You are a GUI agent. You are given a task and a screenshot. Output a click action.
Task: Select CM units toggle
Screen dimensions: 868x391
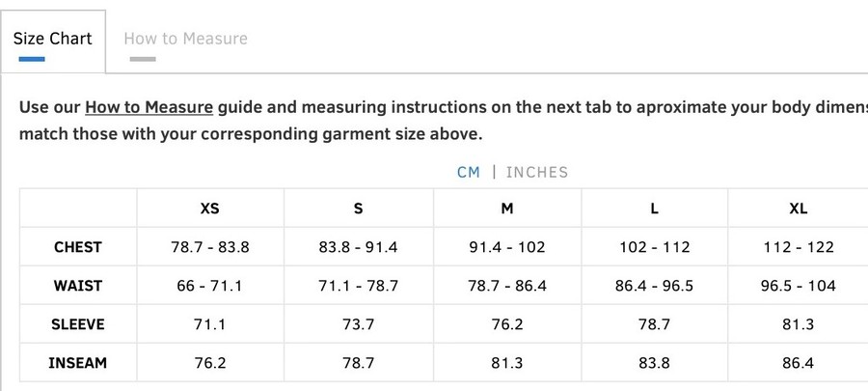pyautogui.click(x=469, y=172)
